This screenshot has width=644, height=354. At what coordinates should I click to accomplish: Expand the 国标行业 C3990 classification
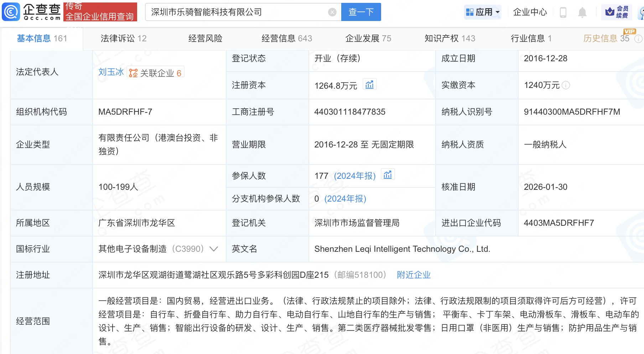pyautogui.click(x=214, y=249)
